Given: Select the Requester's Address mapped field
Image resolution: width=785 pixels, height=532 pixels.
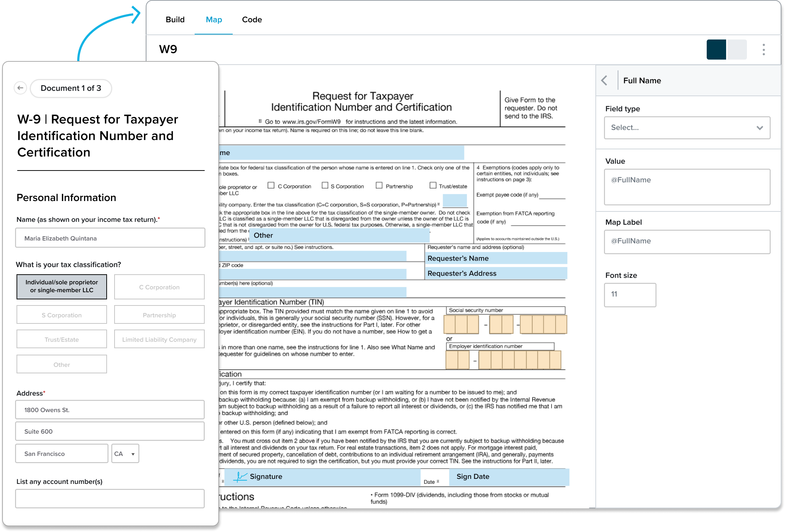Looking at the screenshot, I should point(496,274).
